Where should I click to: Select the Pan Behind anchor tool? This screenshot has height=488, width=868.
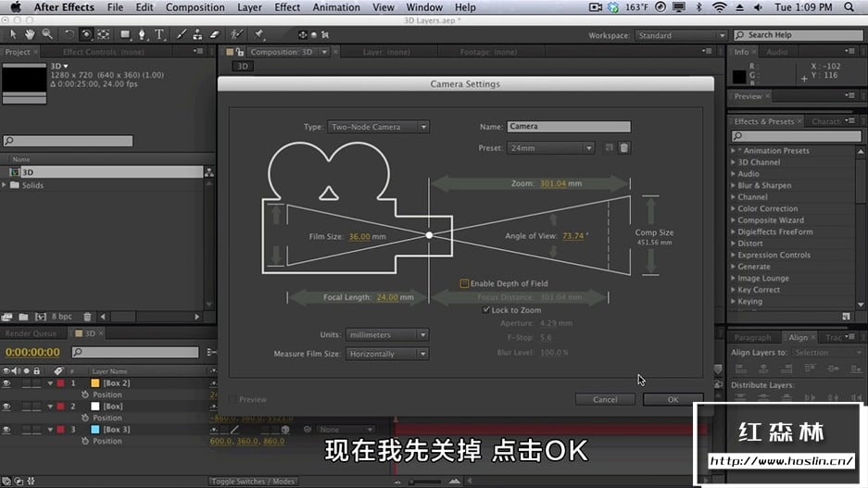pyautogui.click(x=104, y=34)
